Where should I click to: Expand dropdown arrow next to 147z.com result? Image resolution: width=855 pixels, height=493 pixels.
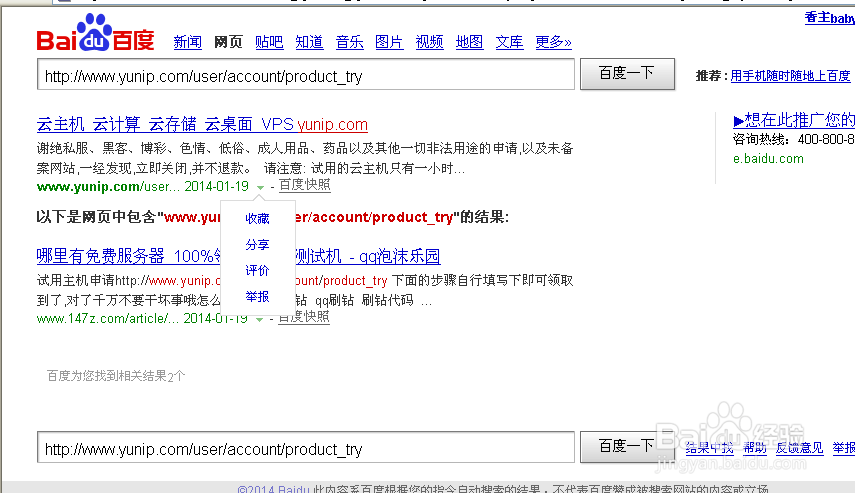coord(260,319)
